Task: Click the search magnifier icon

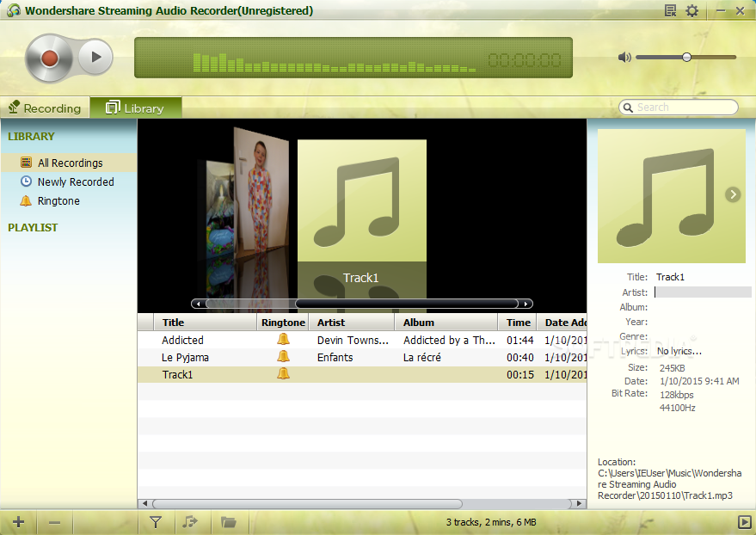Action: [x=628, y=108]
